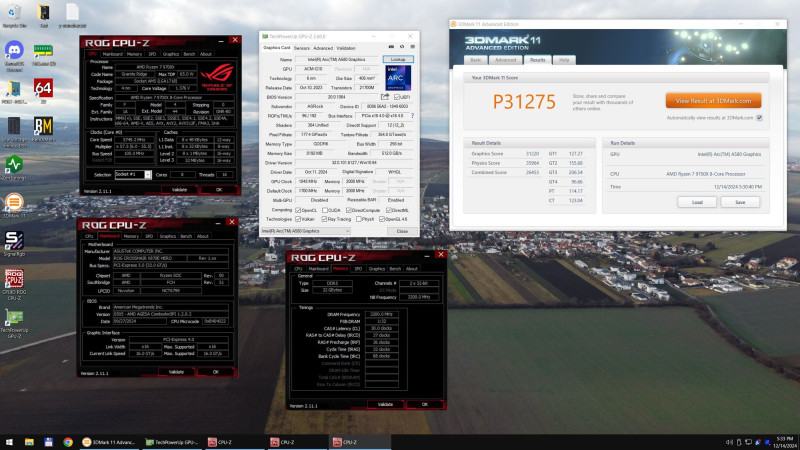This screenshot has height=450, width=800.
Task: Click the Graphics Score row in Result Details
Action: tap(505, 154)
